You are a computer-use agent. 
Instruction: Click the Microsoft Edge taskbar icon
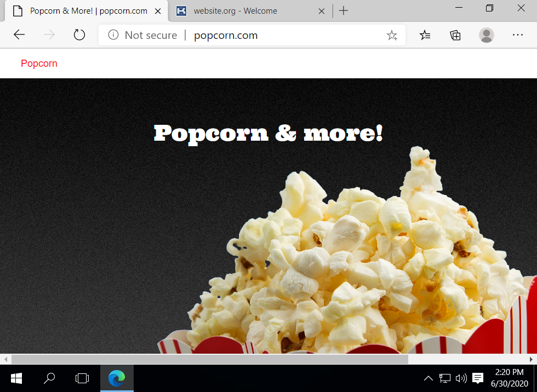point(117,378)
